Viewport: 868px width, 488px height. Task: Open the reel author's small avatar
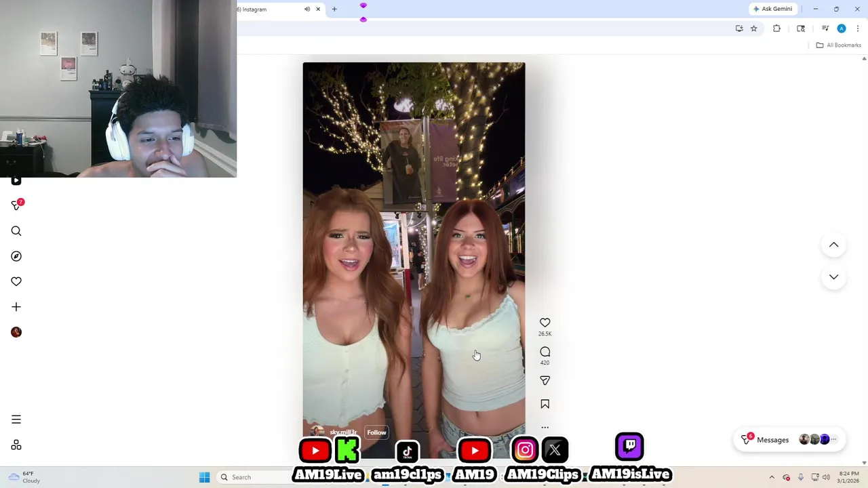pyautogui.click(x=317, y=432)
